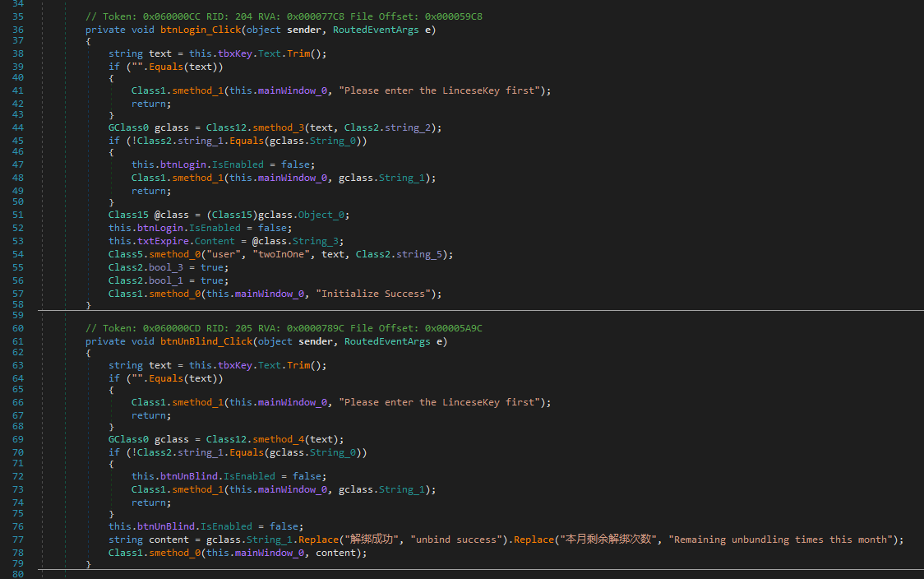Click btnLogin on line 47
924x579 pixels.
tap(183, 165)
